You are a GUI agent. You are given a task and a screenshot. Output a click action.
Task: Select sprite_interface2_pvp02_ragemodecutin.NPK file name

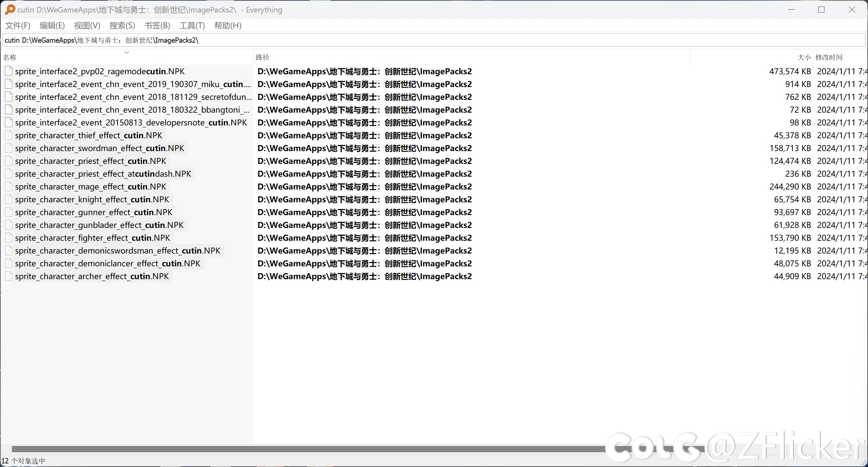pyautogui.click(x=100, y=71)
